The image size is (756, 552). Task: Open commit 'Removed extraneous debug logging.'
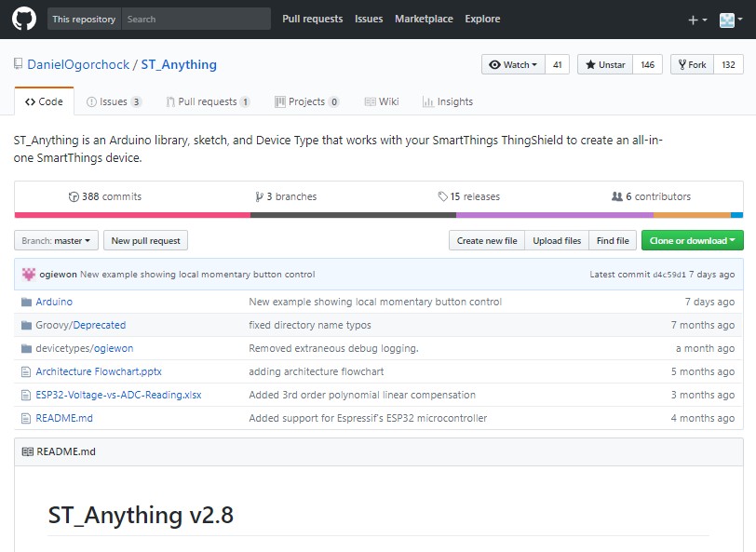(333, 348)
